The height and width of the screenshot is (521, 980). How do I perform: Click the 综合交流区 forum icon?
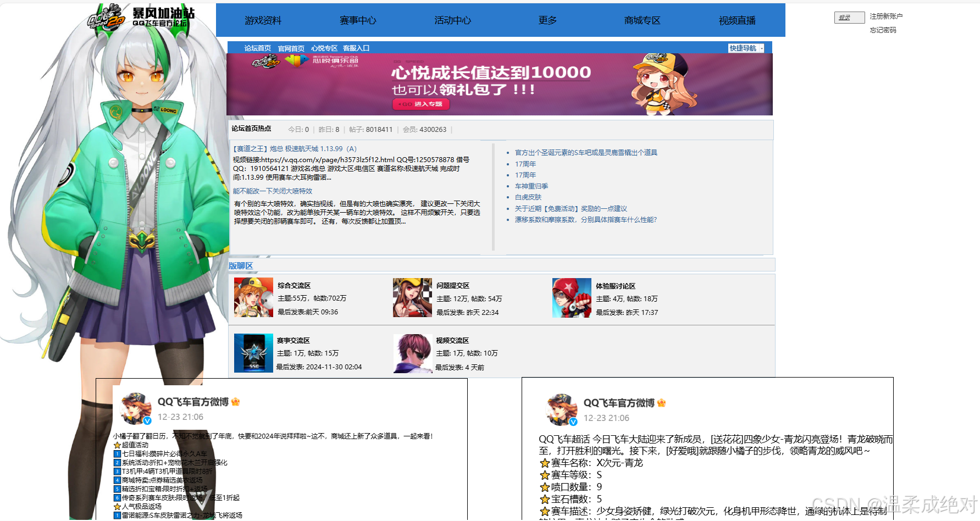coord(253,297)
